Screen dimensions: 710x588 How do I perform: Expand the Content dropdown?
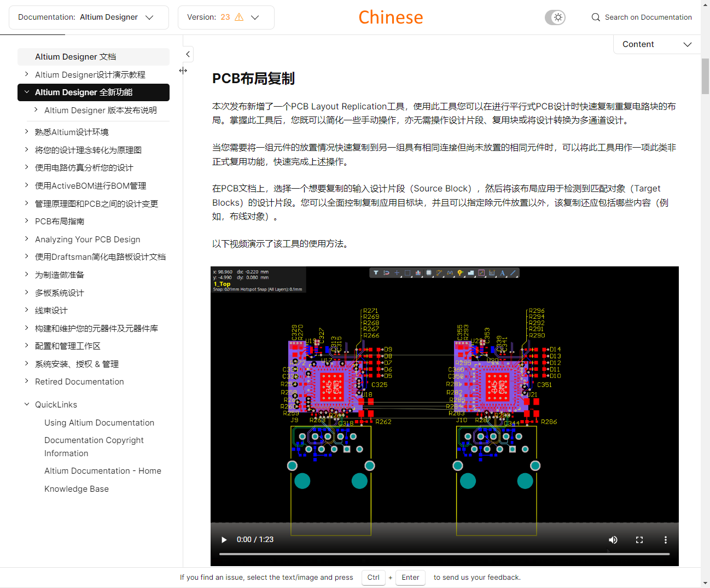(x=657, y=44)
